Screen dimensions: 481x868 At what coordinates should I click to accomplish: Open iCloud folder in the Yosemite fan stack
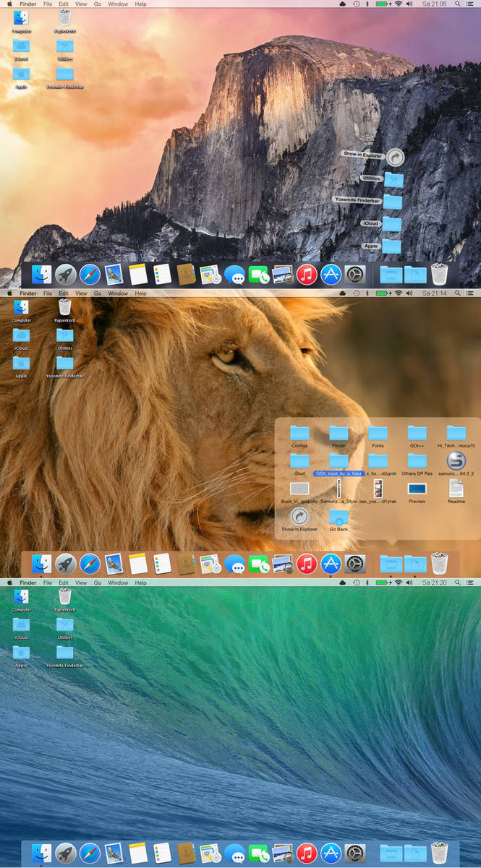391,223
